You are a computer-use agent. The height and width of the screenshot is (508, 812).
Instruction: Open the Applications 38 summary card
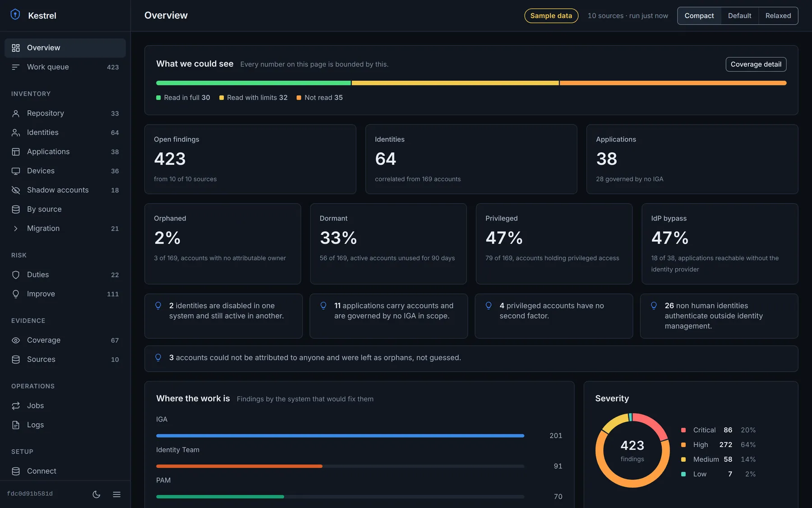tap(692, 159)
